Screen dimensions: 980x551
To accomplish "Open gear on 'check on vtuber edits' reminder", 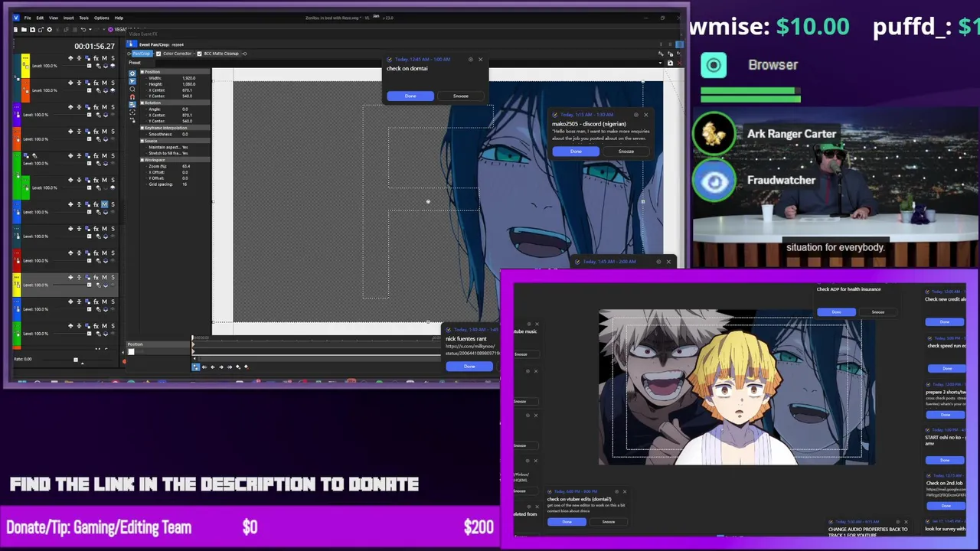I will click(x=616, y=492).
